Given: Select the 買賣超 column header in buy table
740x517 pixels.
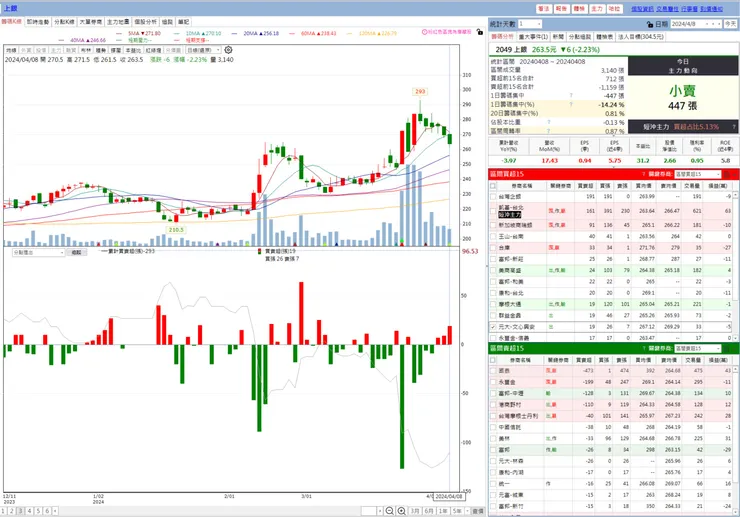Looking at the screenshot, I should [585, 186].
